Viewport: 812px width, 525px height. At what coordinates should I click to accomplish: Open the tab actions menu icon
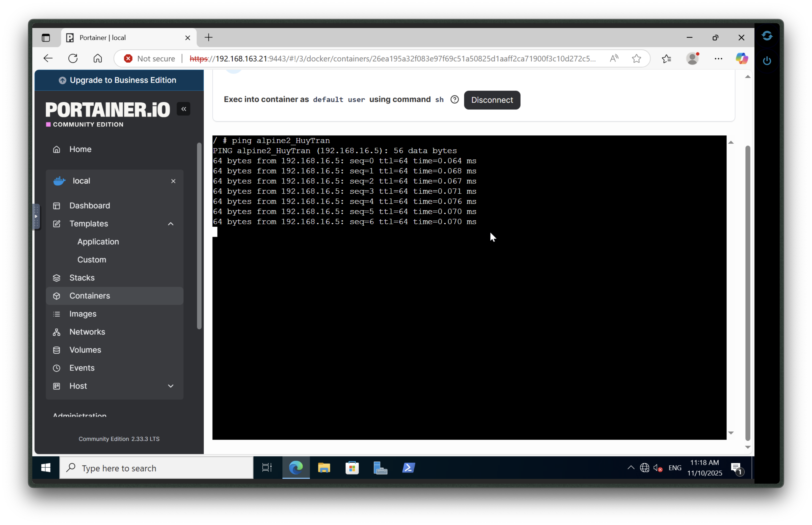[46, 38]
